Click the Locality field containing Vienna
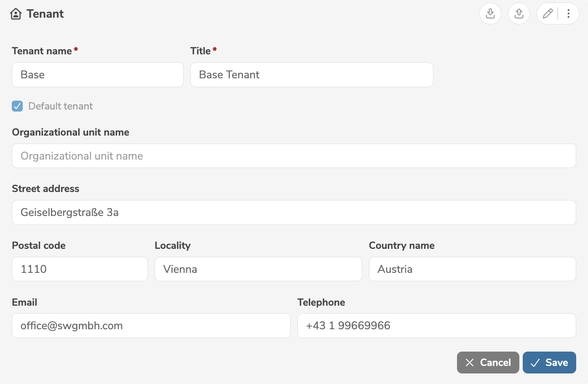The height and width of the screenshot is (384, 588). coord(258,269)
